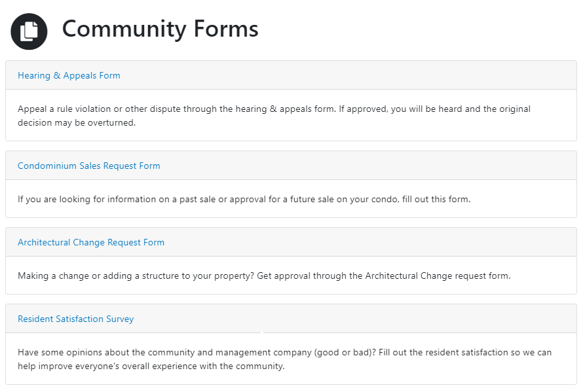Click the Community Forms documents icon
The image size is (583, 392).
pyautogui.click(x=29, y=31)
